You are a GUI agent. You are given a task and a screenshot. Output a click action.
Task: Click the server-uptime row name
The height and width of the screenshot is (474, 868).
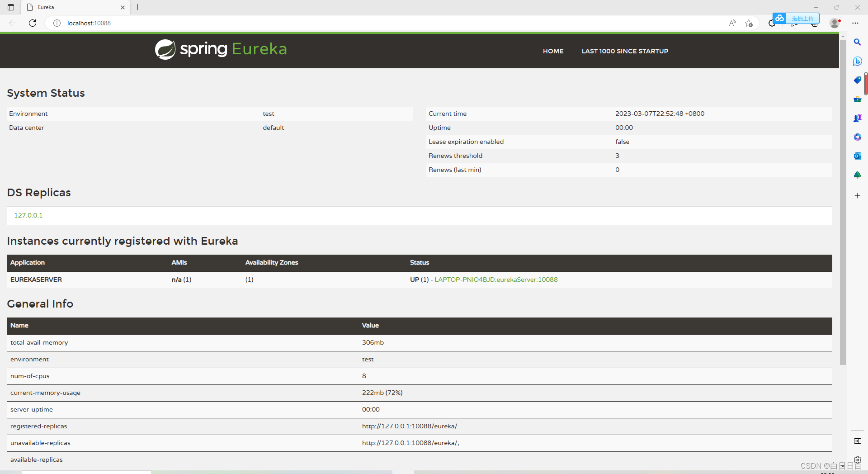[x=32, y=409]
